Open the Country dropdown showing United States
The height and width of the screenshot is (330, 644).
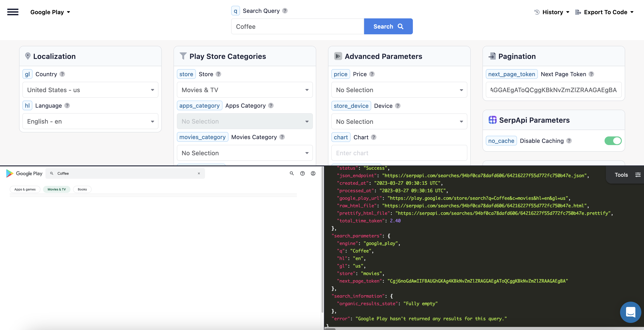[90, 90]
